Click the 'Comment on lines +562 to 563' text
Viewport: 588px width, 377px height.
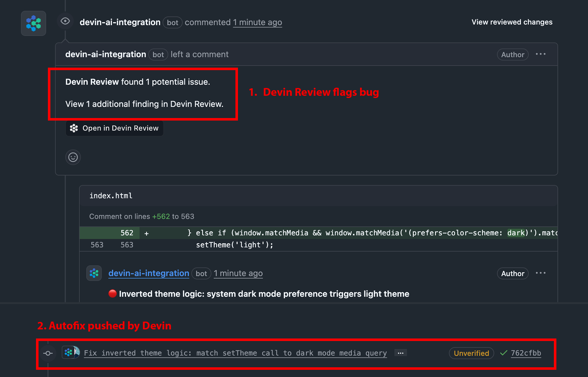[x=142, y=216]
